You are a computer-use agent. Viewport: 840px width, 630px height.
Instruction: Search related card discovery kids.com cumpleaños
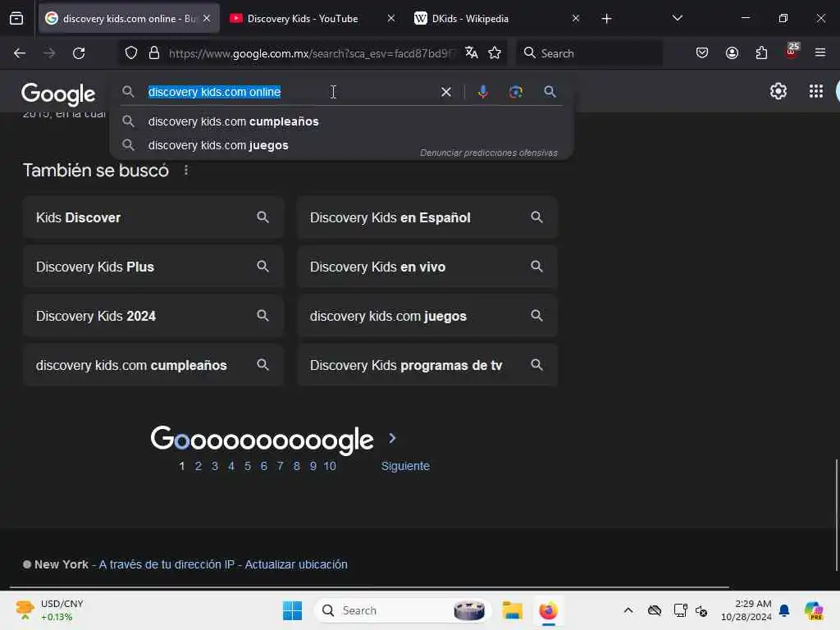153,365
